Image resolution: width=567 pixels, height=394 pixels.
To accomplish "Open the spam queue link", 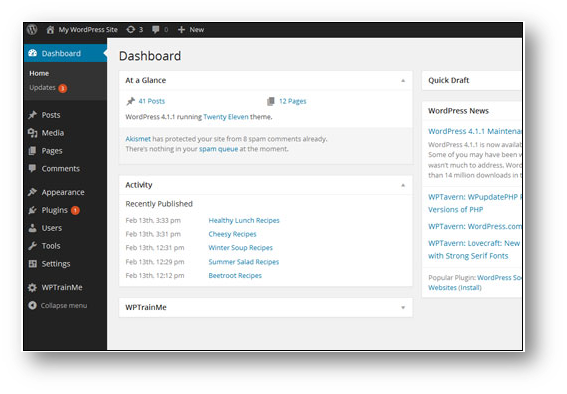I will click(x=218, y=149).
